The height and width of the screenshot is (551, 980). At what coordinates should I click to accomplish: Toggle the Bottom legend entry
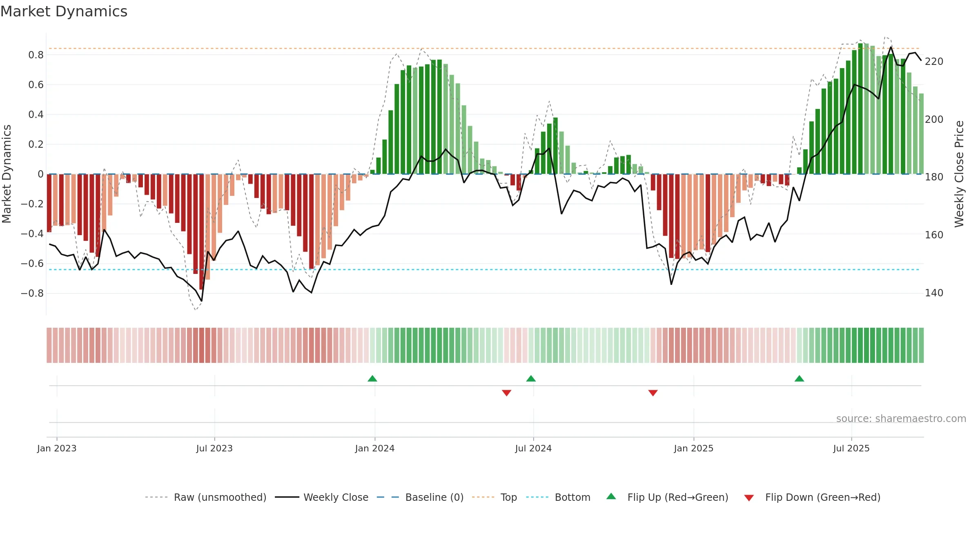coord(558,497)
